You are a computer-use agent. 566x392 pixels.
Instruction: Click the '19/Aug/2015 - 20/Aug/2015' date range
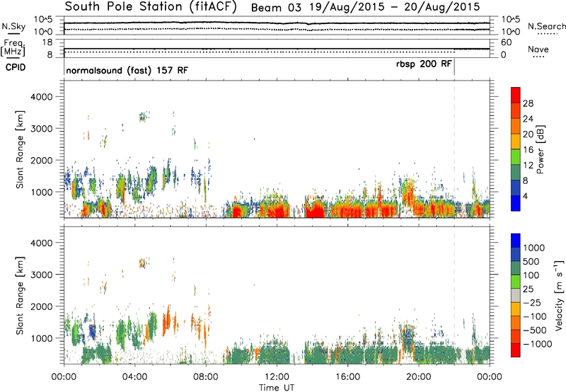point(395,7)
